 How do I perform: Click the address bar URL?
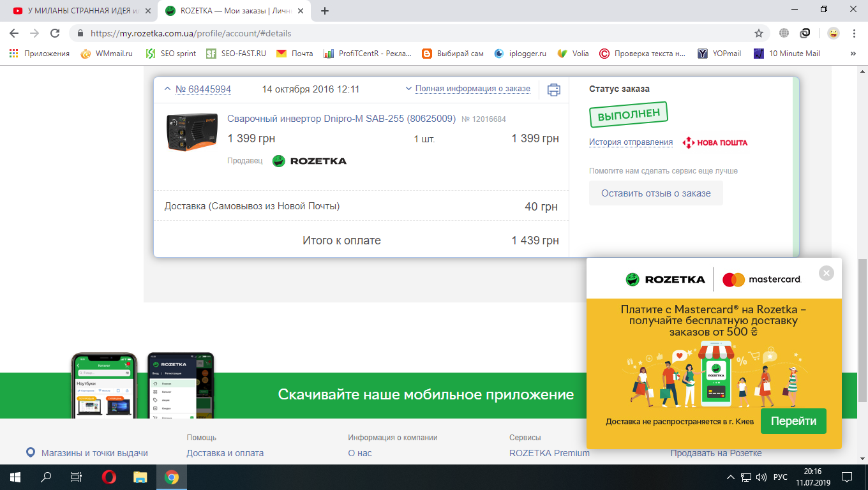pos(191,33)
